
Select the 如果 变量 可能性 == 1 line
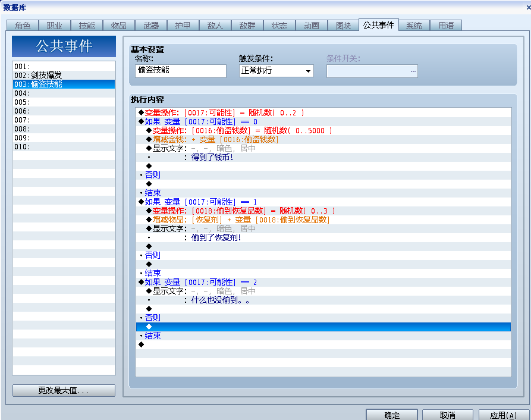[323, 202]
